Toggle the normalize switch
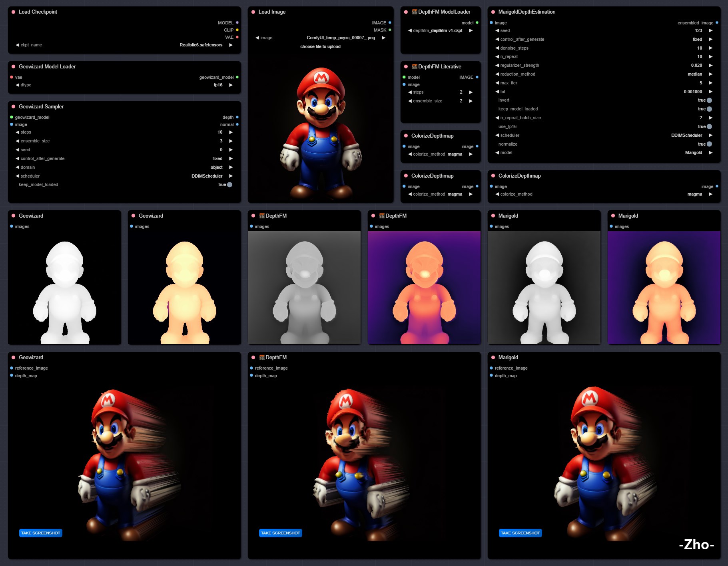 point(709,144)
